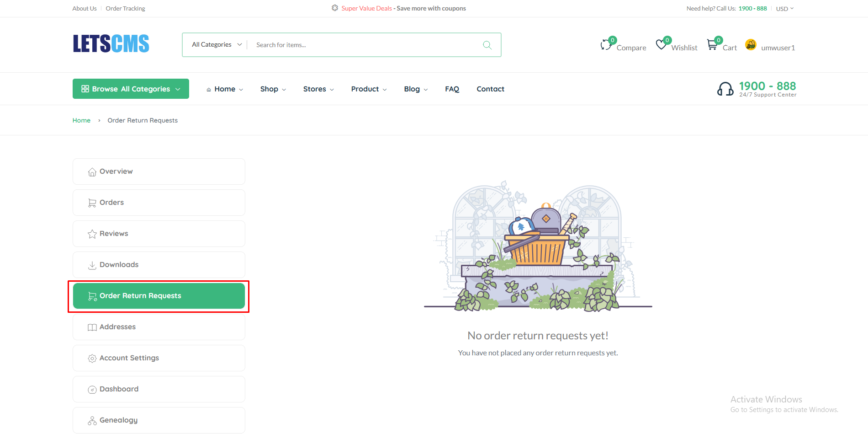868x434 pixels.
Task: Click the umwuser1 profile avatar
Action: pyautogui.click(x=751, y=44)
